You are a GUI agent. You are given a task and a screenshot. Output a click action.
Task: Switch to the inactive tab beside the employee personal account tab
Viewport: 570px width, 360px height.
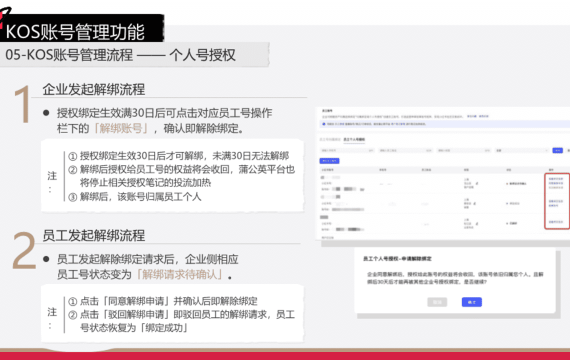point(330,139)
